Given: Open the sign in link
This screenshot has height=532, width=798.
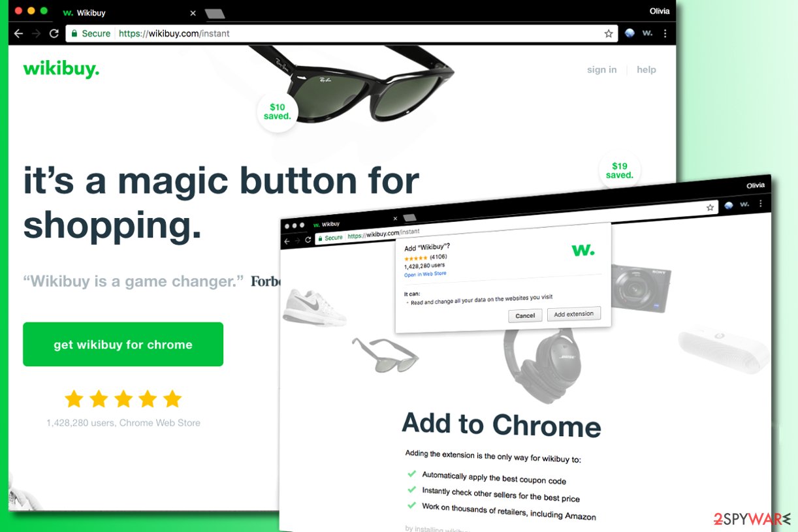Looking at the screenshot, I should (x=601, y=70).
